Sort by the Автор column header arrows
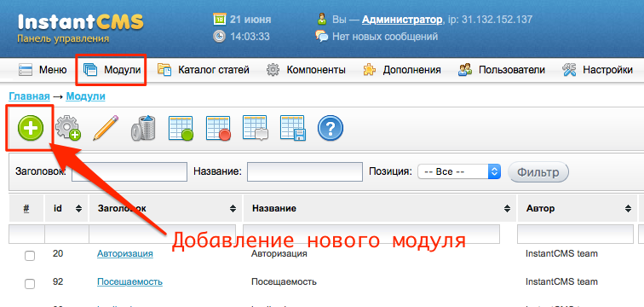 628,208
